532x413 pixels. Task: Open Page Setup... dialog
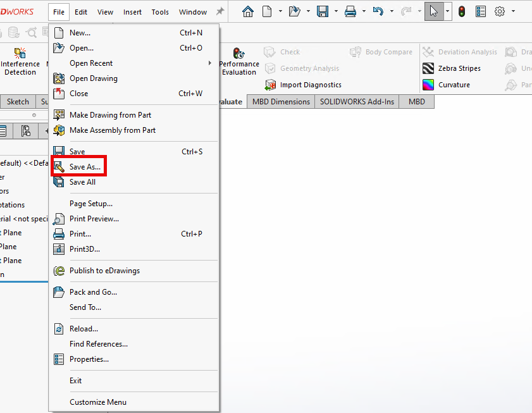click(134, 204)
